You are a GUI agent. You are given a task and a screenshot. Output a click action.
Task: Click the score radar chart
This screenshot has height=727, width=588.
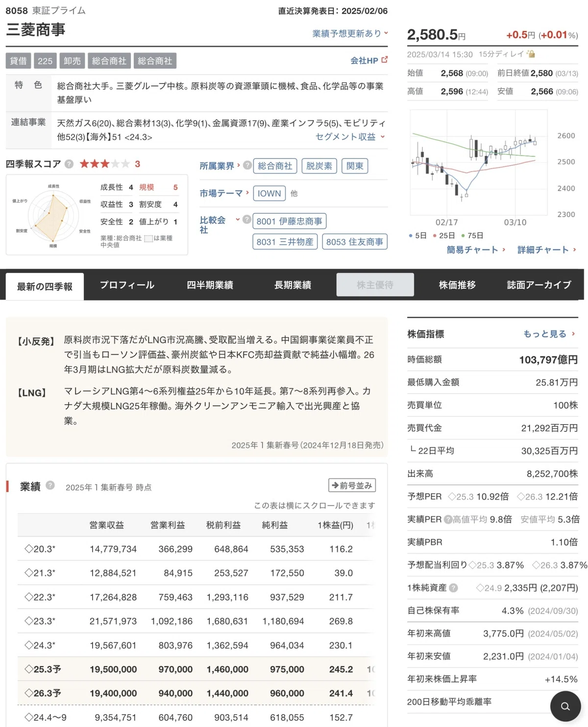[x=53, y=216]
